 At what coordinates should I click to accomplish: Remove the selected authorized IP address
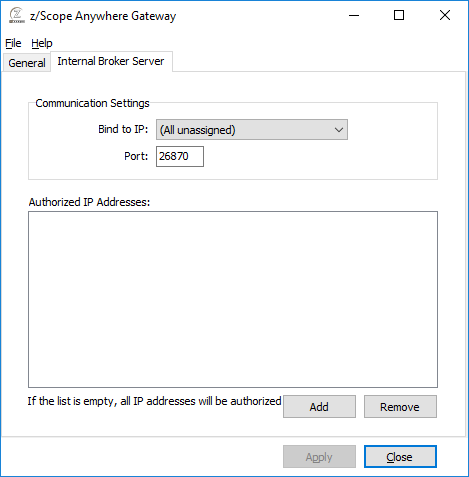tap(400, 407)
